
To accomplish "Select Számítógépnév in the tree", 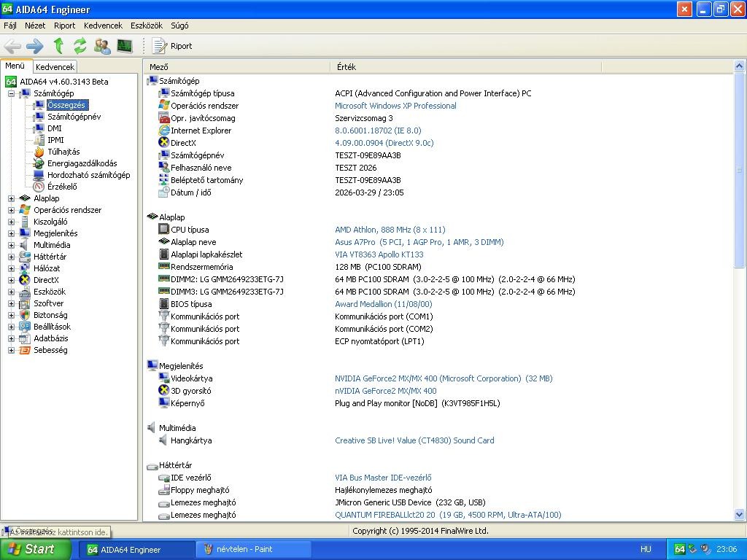I will (x=74, y=117).
